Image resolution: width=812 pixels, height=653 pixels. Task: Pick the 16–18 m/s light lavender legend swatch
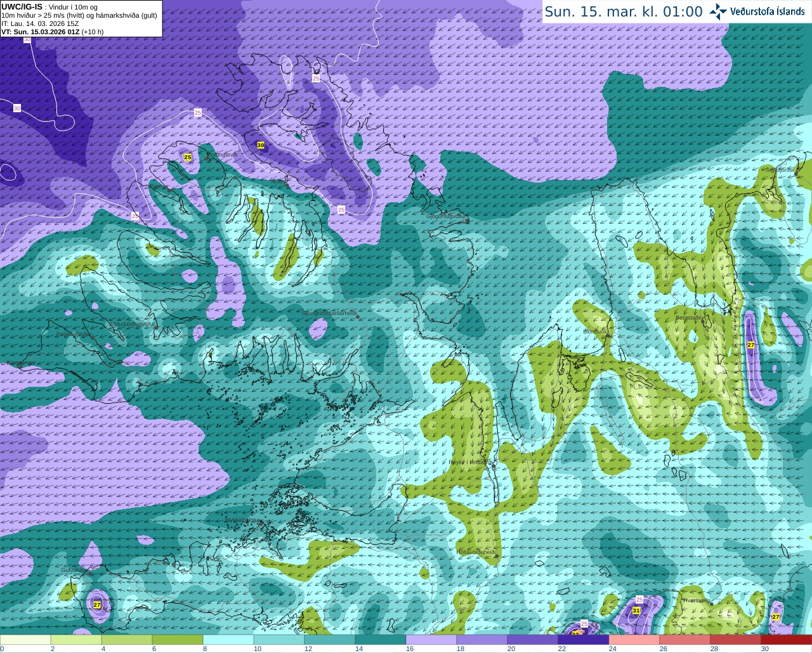tap(431, 639)
